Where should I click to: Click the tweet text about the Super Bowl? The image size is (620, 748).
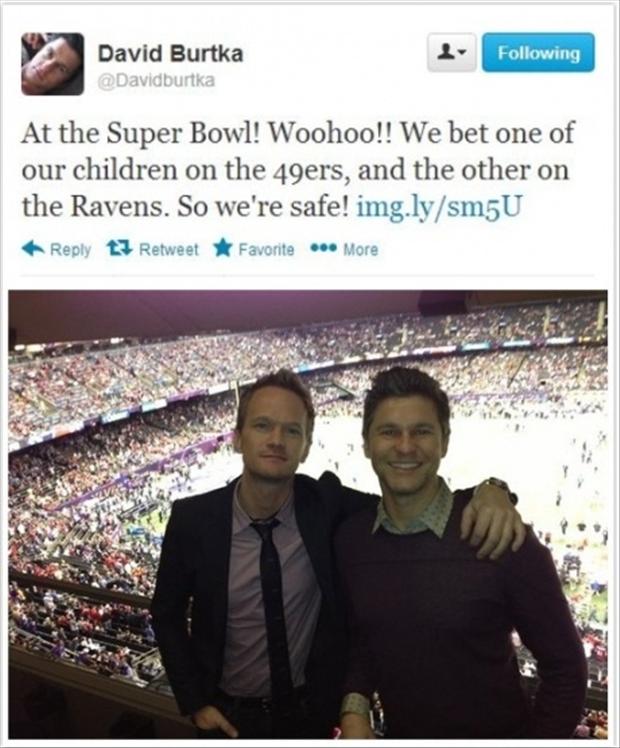pyautogui.click(x=298, y=169)
